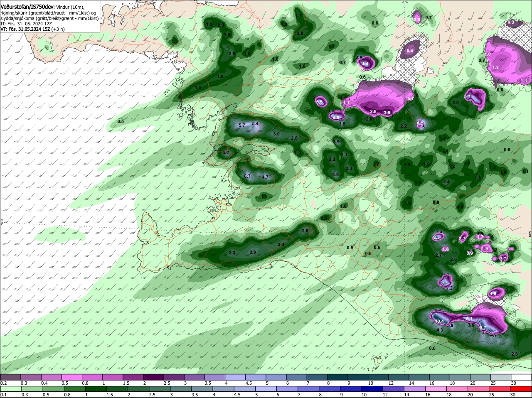Click the 3.8 precipitation value
This screenshot has height=398, width=532.
[x=342, y=124]
